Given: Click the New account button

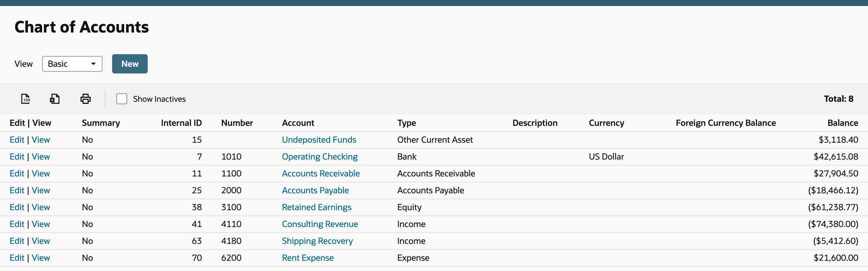Looking at the screenshot, I should pos(130,64).
